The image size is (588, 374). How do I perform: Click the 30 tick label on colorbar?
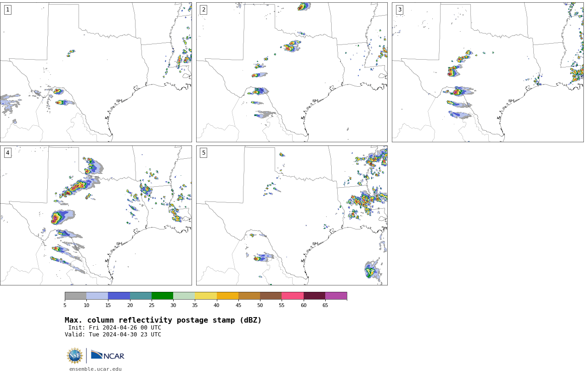[173, 305]
